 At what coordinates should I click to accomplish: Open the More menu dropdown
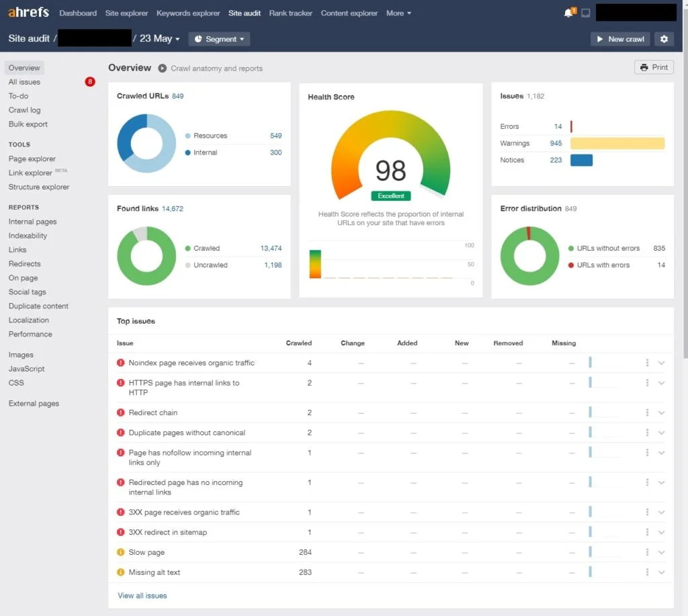398,13
